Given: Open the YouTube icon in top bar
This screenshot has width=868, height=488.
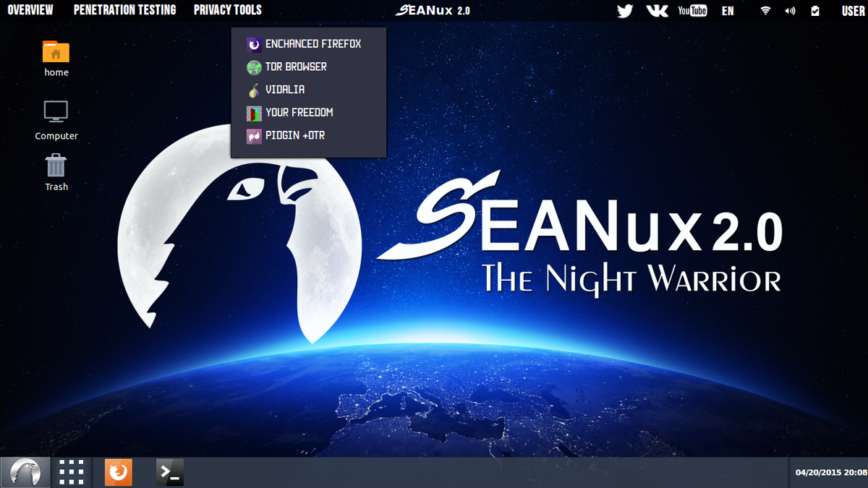Looking at the screenshot, I should pos(692,11).
